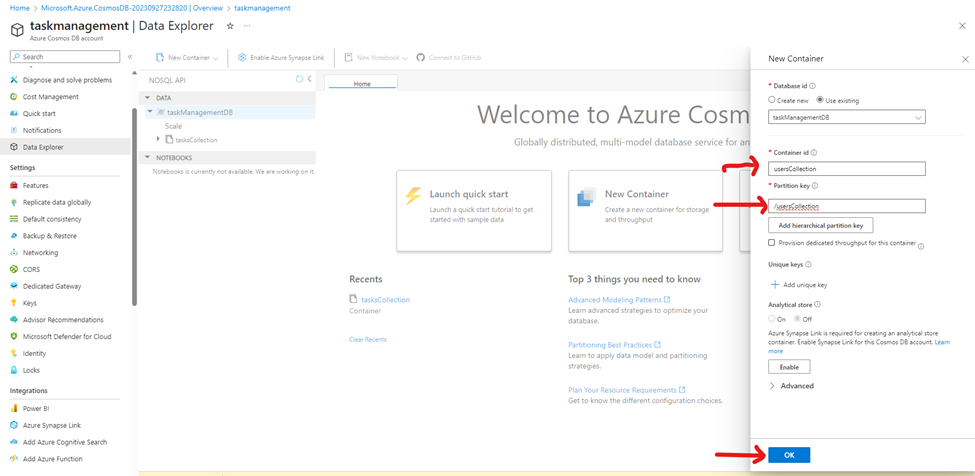The image size is (975, 476).
Task: Turn Analytical store On
Action: click(772, 319)
